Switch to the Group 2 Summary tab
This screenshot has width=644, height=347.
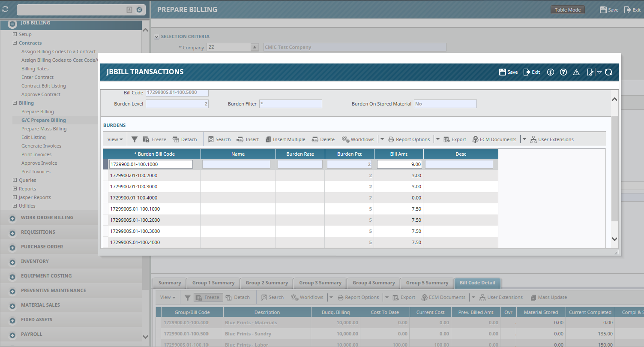click(266, 283)
